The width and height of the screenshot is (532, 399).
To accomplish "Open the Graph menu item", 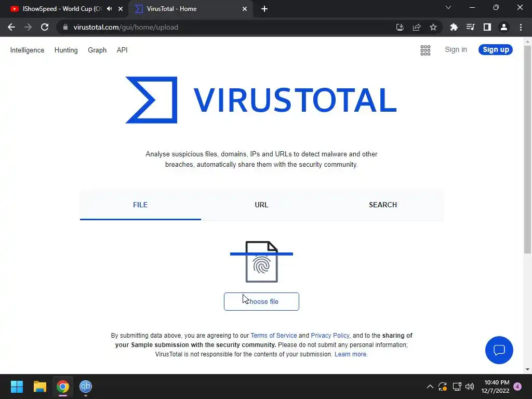I will point(97,50).
